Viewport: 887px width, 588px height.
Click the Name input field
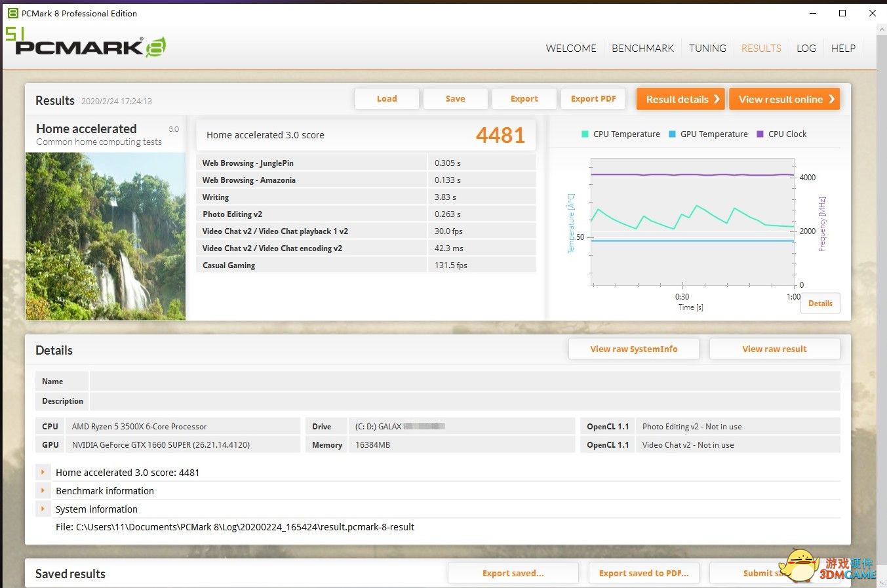click(x=465, y=382)
